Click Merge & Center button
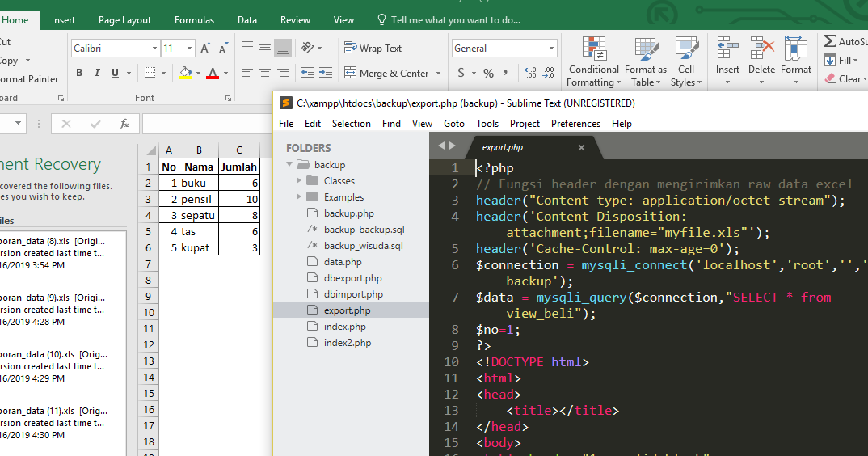Viewport: 868px width, 456px height. coord(386,73)
